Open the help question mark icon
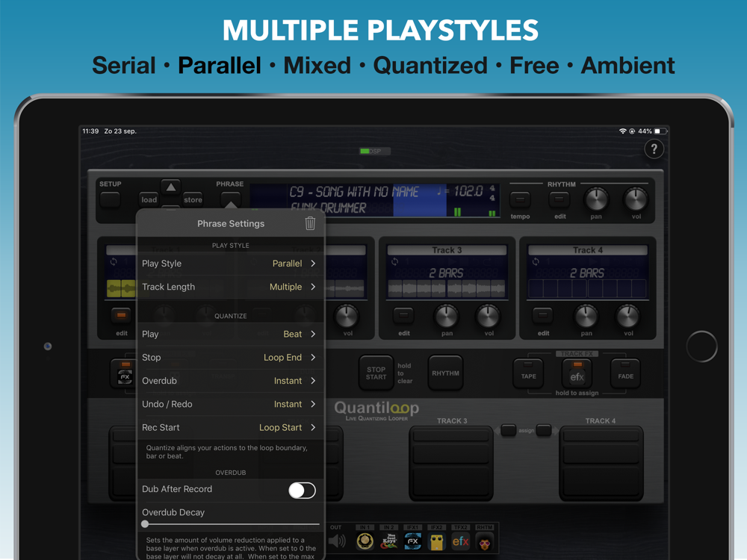 pos(654,149)
